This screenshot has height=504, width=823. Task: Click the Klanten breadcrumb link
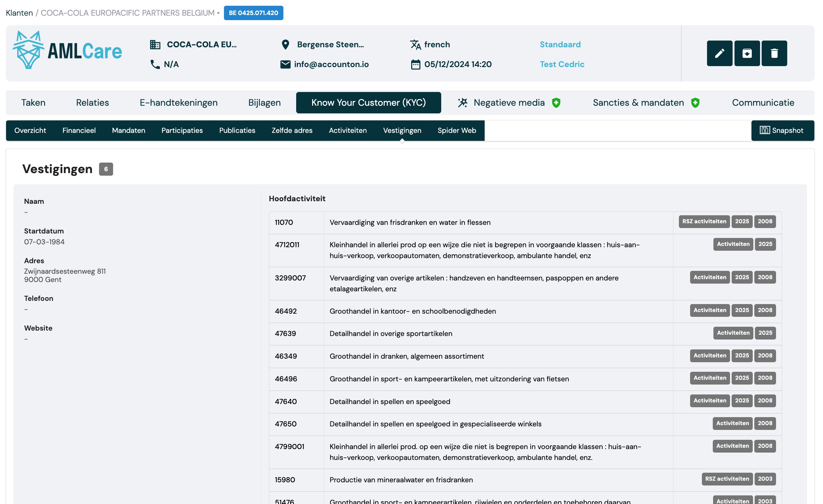(x=19, y=13)
